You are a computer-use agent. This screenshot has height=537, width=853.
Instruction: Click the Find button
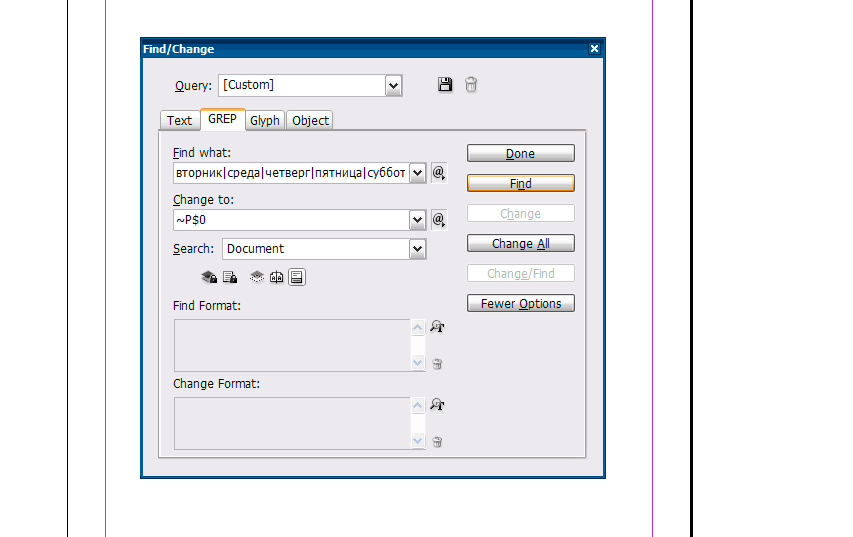[x=521, y=183]
